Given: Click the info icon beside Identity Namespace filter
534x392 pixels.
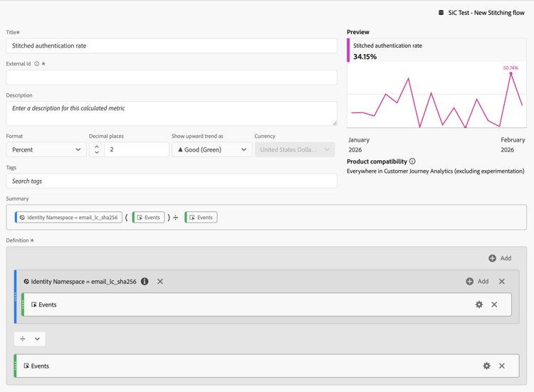Looking at the screenshot, I should (145, 282).
